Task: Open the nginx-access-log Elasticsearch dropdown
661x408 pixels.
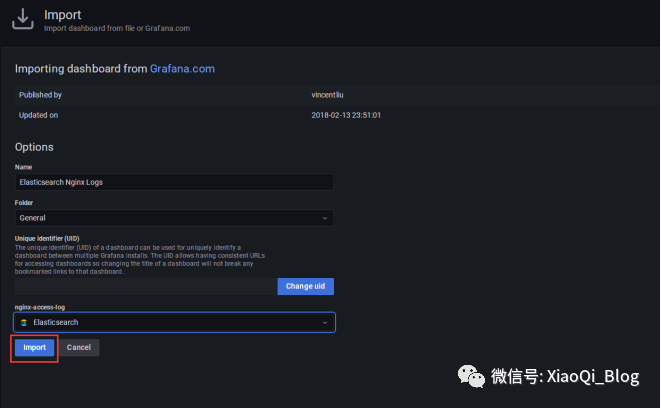Action: pyautogui.click(x=175, y=322)
